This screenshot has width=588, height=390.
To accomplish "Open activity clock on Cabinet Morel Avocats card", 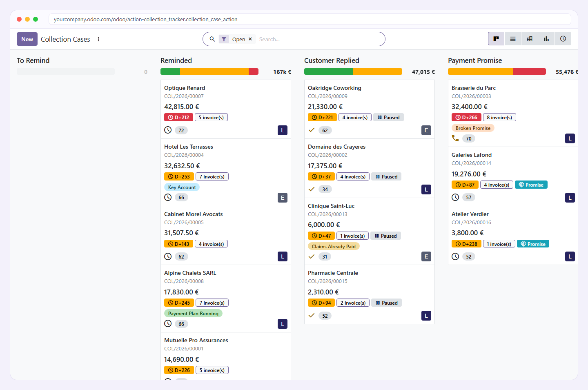I will [168, 256].
